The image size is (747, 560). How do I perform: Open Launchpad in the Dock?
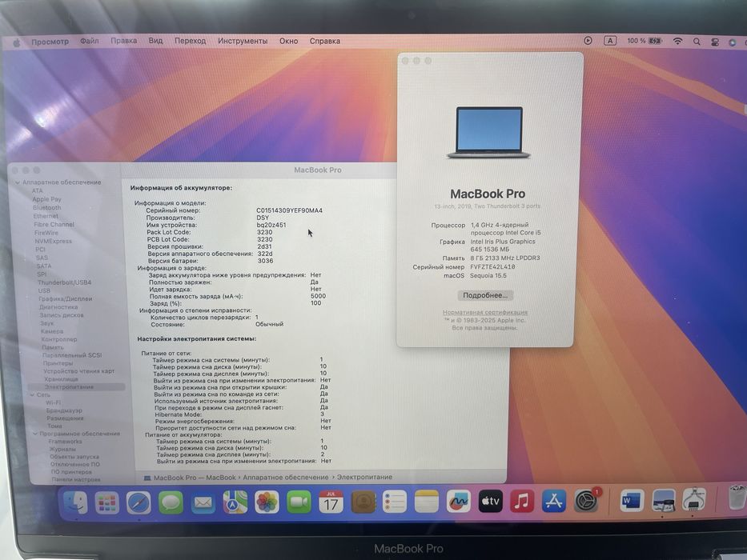pyautogui.click(x=106, y=502)
